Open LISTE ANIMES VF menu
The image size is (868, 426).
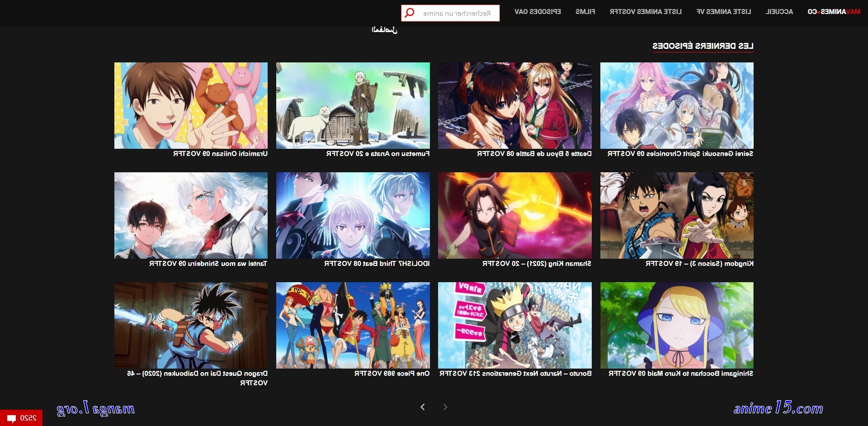pos(723,12)
